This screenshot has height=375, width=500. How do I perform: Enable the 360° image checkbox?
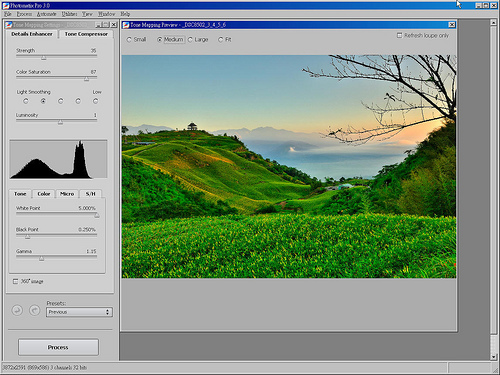click(15, 281)
